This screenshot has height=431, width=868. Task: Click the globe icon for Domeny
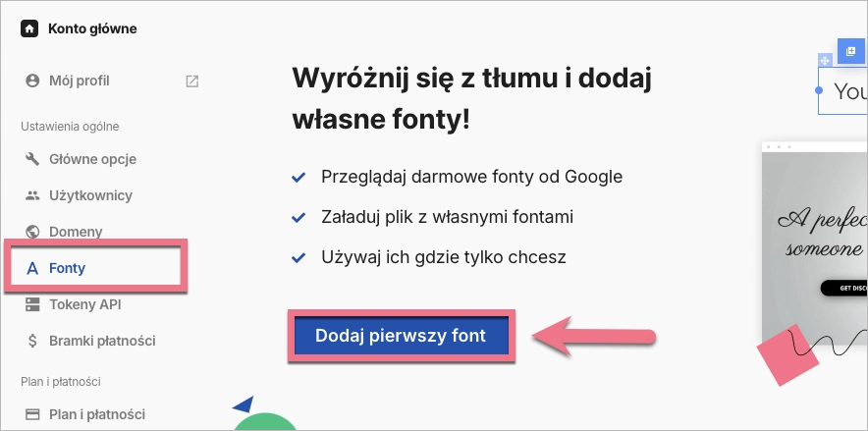32,232
